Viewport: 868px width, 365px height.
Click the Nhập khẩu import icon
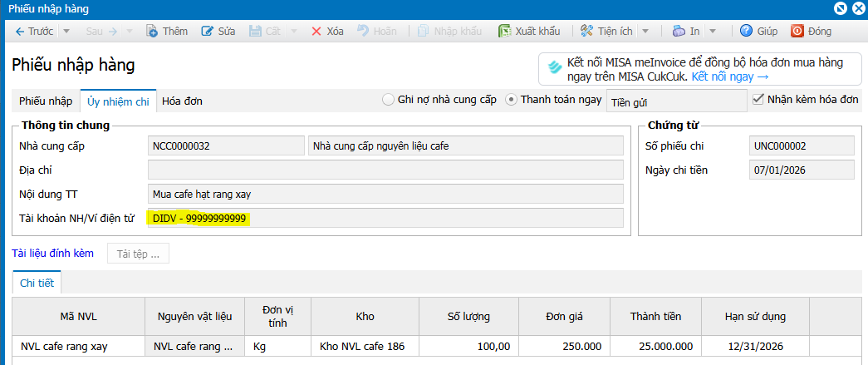[x=423, y=31]
